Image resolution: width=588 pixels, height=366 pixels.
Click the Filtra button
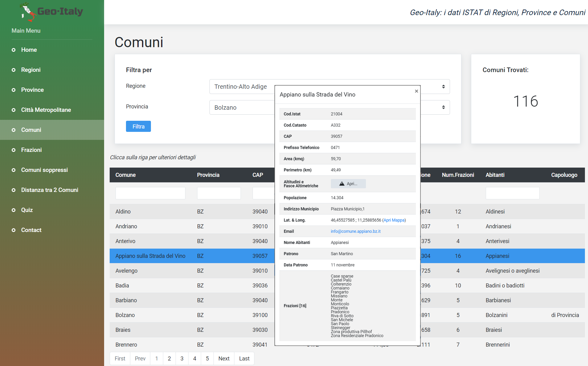(x=138, y=126)
